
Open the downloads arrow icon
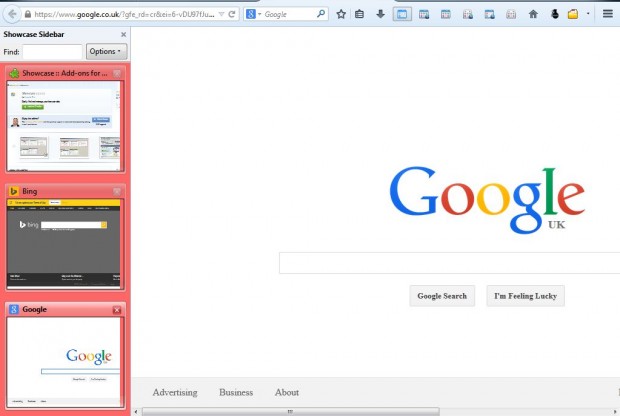(380, 14)
